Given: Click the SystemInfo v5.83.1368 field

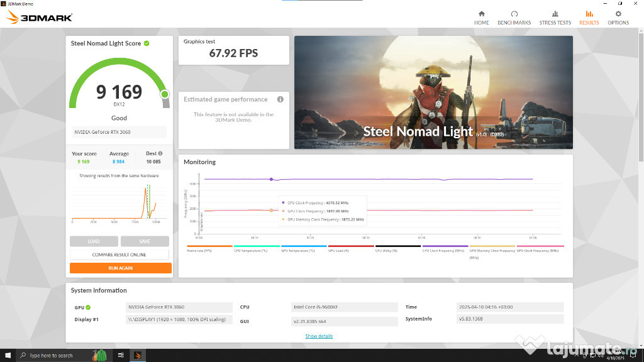Looking at the screenshot, I should [x=509, y=319].
